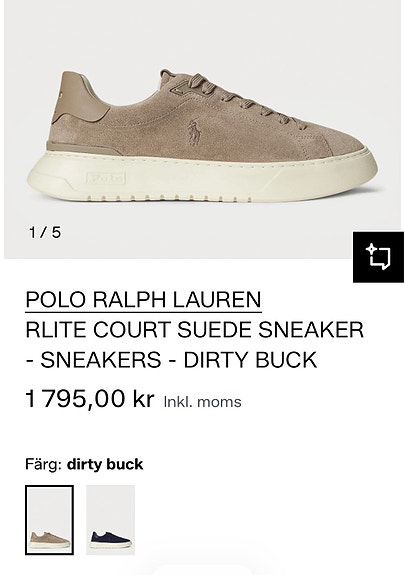405x575 pixels.
Task: Click the white rounded element at bottom edge
Action: click(x=202, y=571)
